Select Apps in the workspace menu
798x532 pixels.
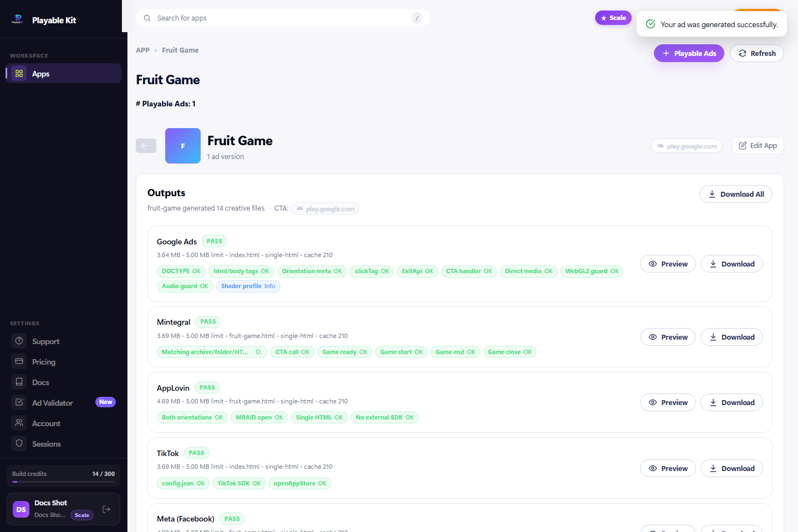(63, 73)
